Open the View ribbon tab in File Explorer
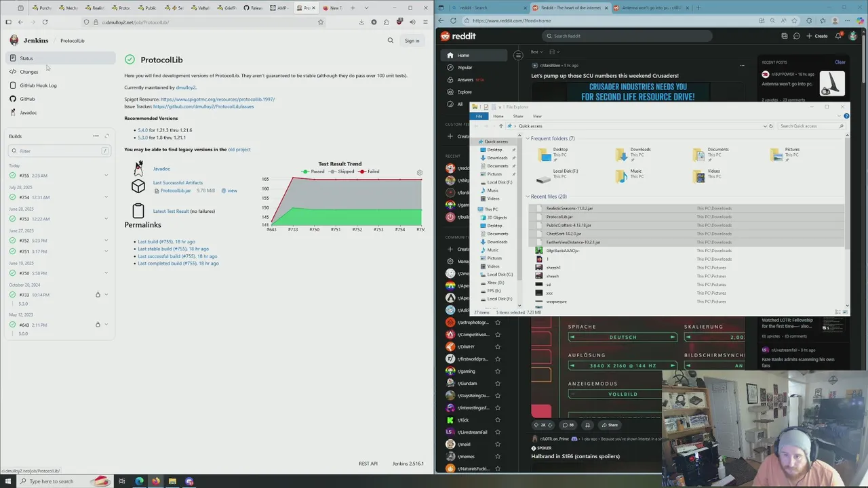Image resolution: width=868 pixels, height=488 pixels. (537, 116)
